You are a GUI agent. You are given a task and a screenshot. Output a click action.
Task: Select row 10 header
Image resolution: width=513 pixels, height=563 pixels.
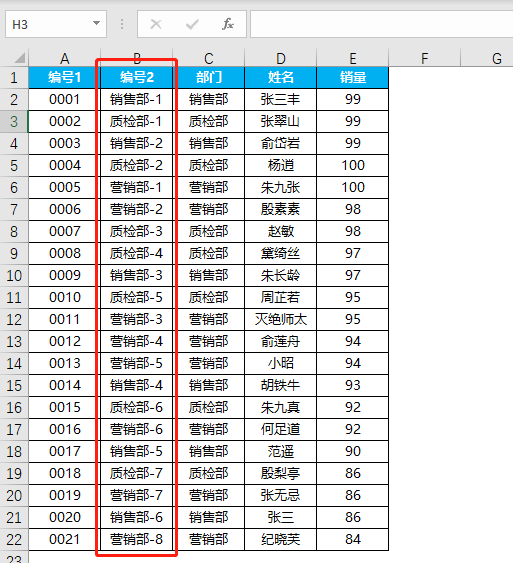point(14,276)
